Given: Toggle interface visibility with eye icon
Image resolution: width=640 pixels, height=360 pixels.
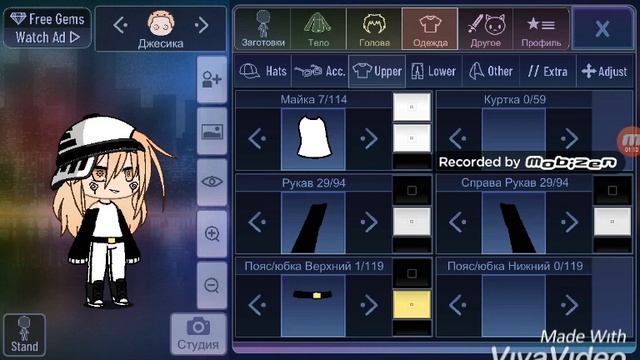Looking at the screenshot, I should tap(212, 182).
